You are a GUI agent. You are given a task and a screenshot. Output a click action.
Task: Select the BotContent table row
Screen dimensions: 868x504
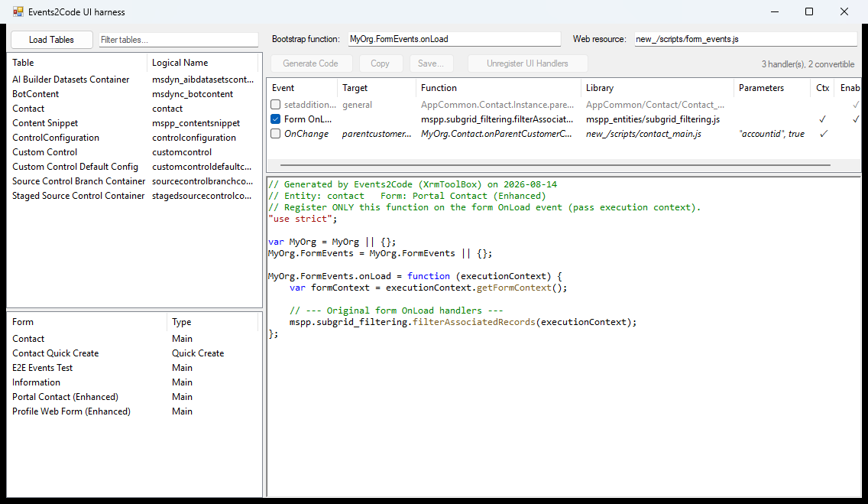(x=134, y=94)
